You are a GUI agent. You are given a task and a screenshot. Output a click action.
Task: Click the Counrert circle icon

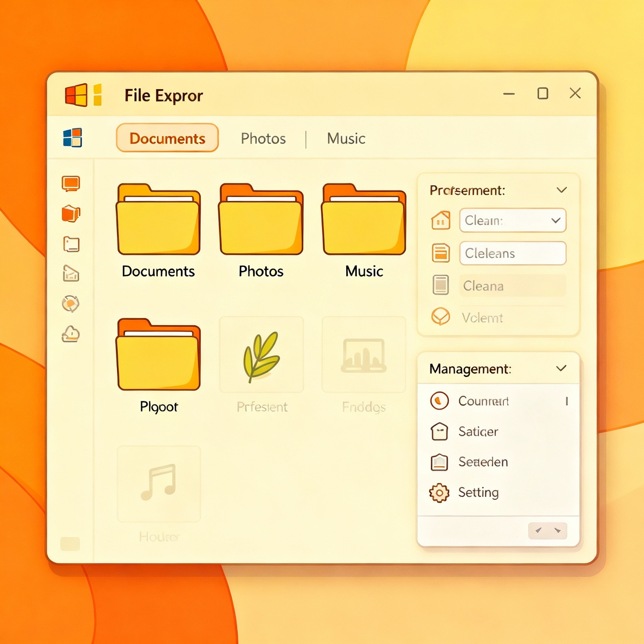point(440,400)
